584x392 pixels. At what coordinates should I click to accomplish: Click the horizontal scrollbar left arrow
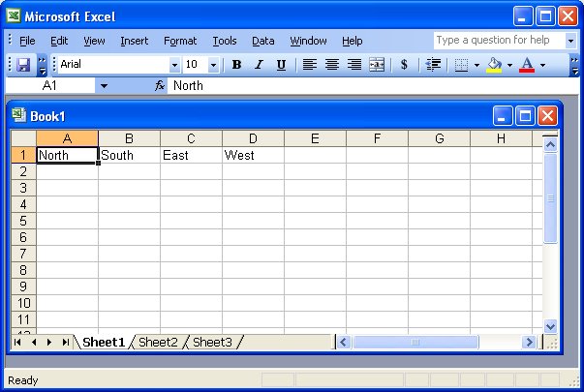pyautogui.click(x=344, y=342)
